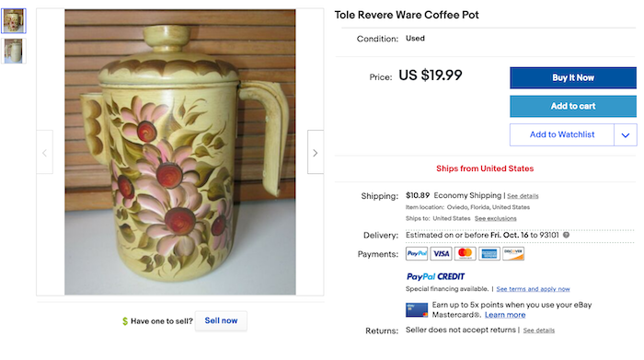This screenshot has height=360, width=644.
Task: Select the second coffee pot thumbnail
Action: (x=14, y=51)
